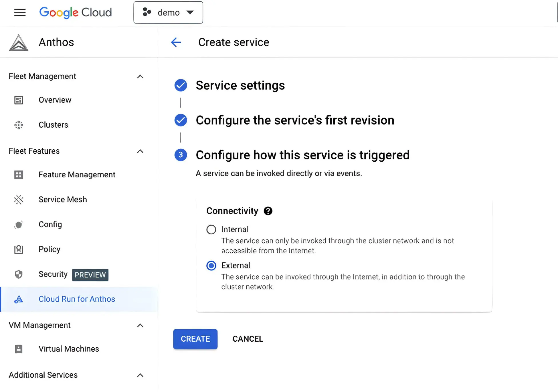Open the demo project selector dropdown
This screenshot has width=558, height=392.
[168, 13]
